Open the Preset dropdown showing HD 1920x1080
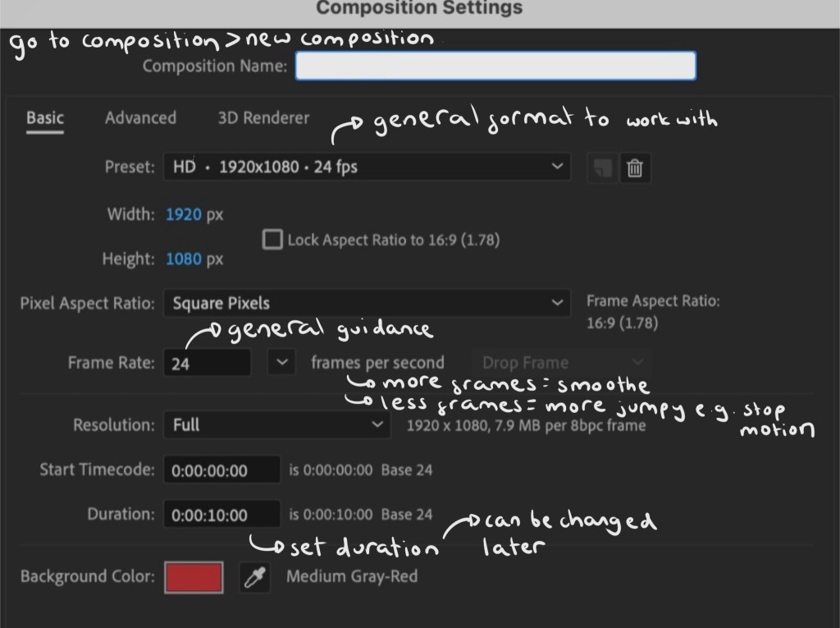 [366, 167]
